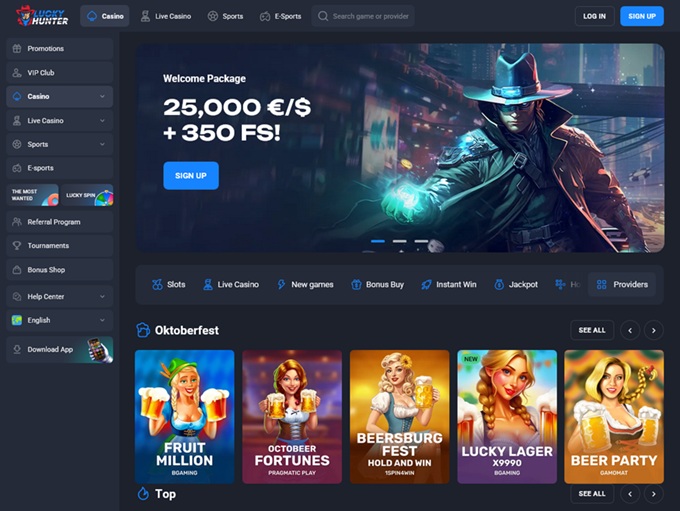Click the Bonus Shop icon in sidebar
This screenshot has height=511, width=680.
(x=17, y=270)
